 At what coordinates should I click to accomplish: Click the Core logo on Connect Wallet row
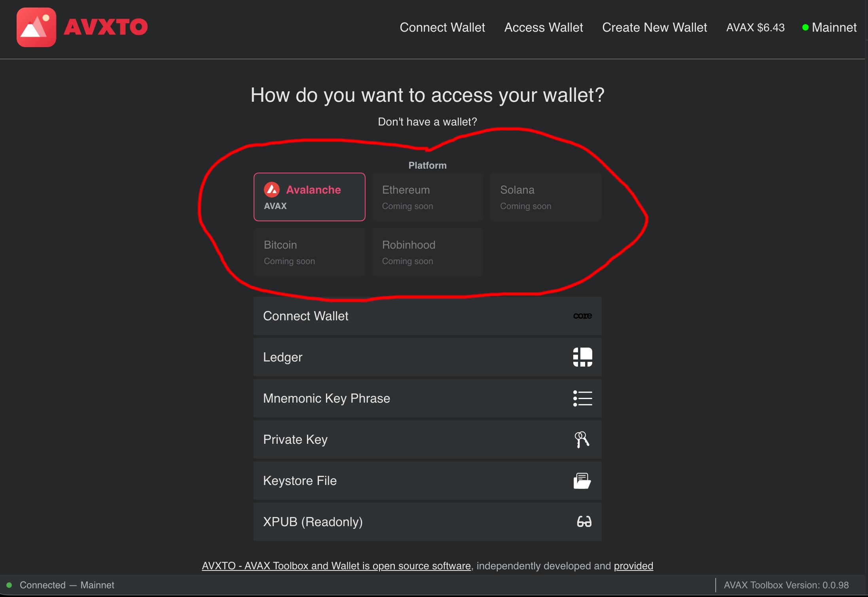pos(582,316)
